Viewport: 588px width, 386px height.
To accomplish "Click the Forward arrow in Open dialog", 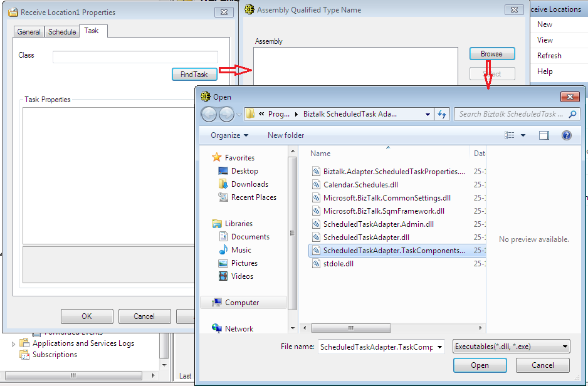I will (x=226, y=114).
